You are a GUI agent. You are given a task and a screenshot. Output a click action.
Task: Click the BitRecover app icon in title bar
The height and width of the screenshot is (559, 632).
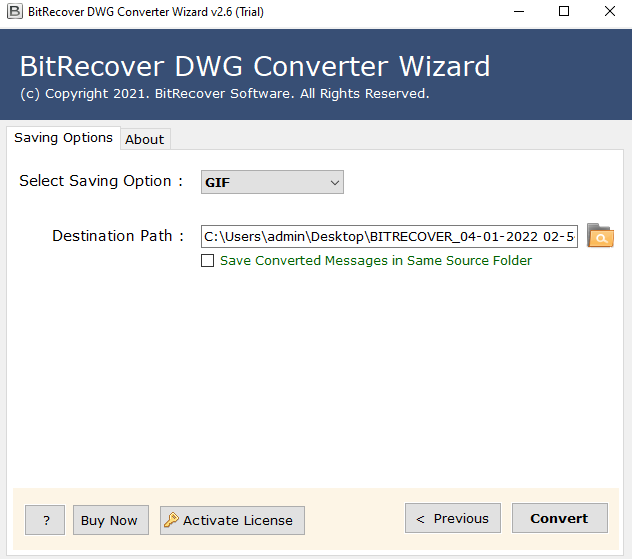(15, 11)
